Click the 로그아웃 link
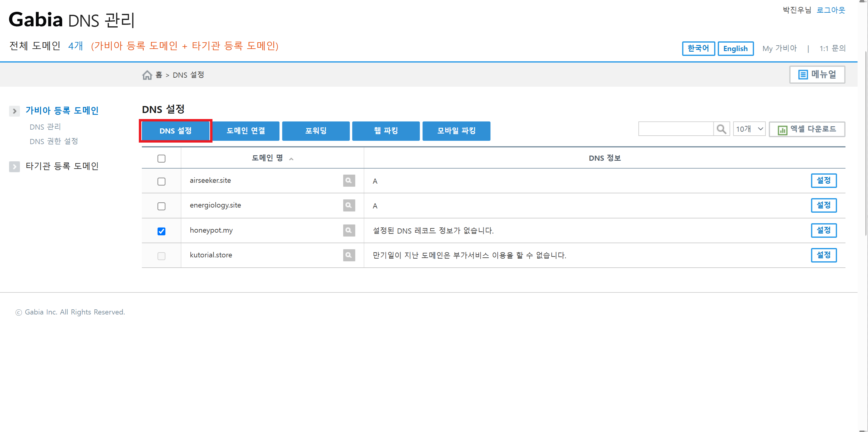This screenshot has height=432, width=868. tap(831, 10)
